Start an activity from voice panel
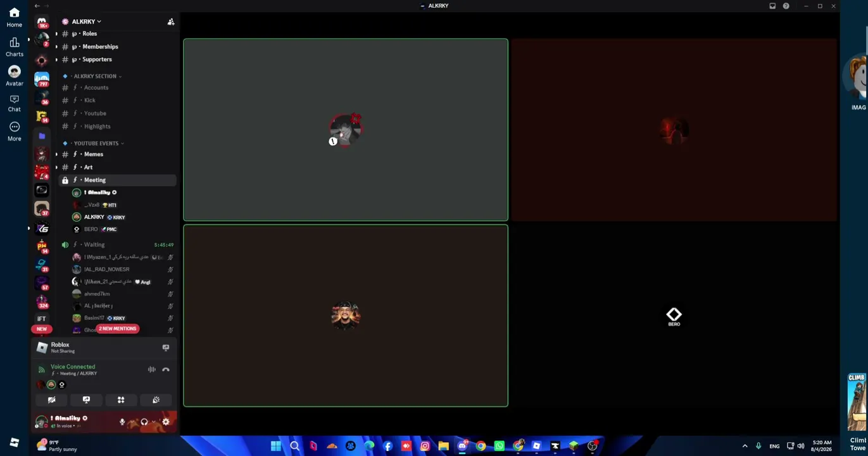Viewport: 868px width, 456px height. point(121,400)
